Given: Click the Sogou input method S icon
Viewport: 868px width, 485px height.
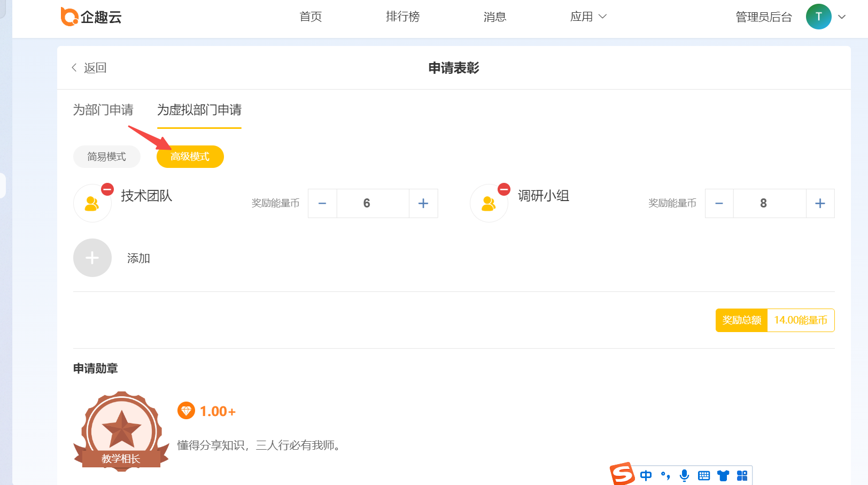Looking at the screenshot, I should [622, 474].
